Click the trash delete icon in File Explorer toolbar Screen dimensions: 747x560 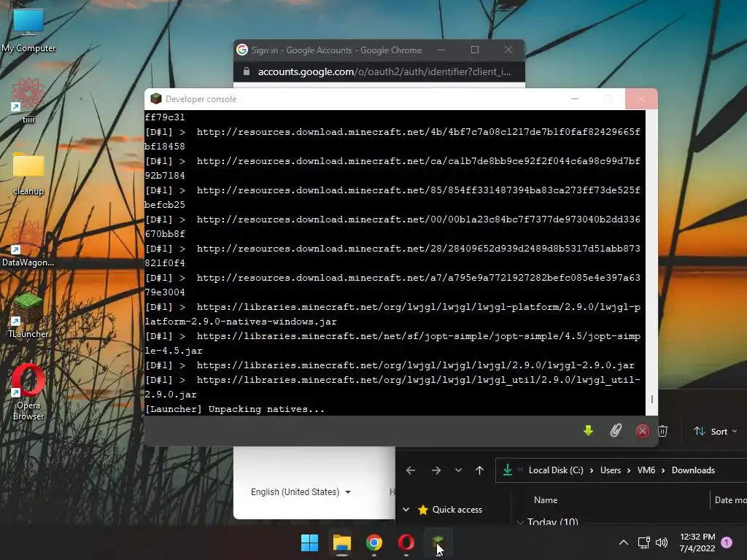[662, 431]
